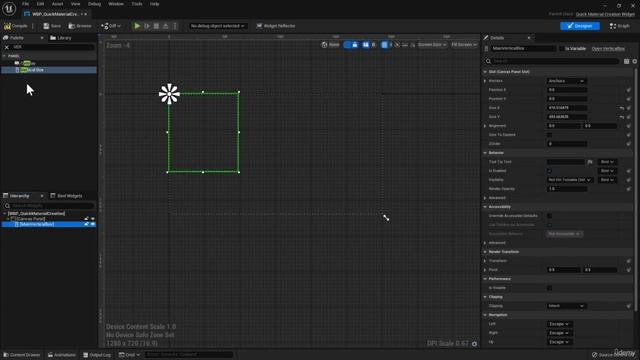Click the Unreal Engine logo icon

click(x=9, y=8)
